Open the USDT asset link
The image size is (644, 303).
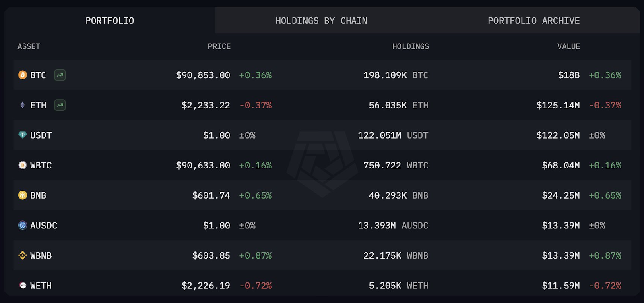point(41,135)
